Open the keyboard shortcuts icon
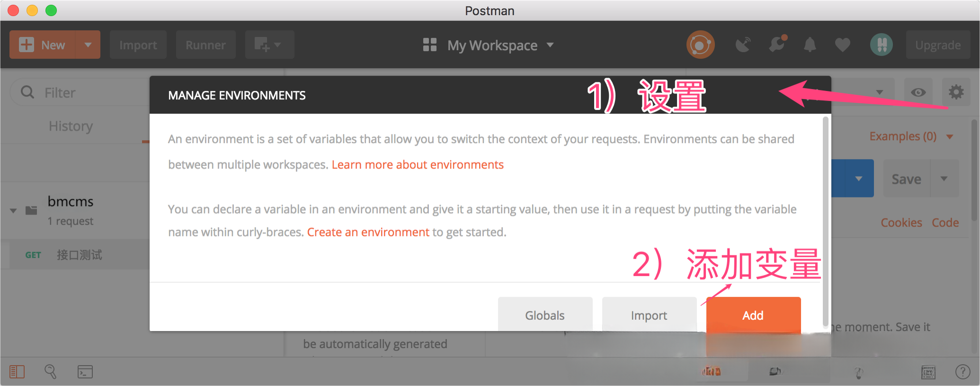980x386 pixels. click(928, 372)
